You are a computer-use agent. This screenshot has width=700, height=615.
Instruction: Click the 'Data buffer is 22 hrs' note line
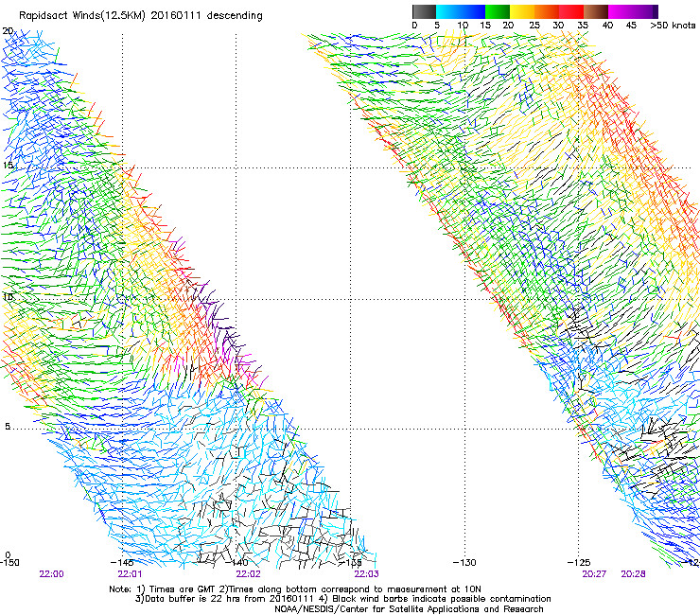click(342, 599)
